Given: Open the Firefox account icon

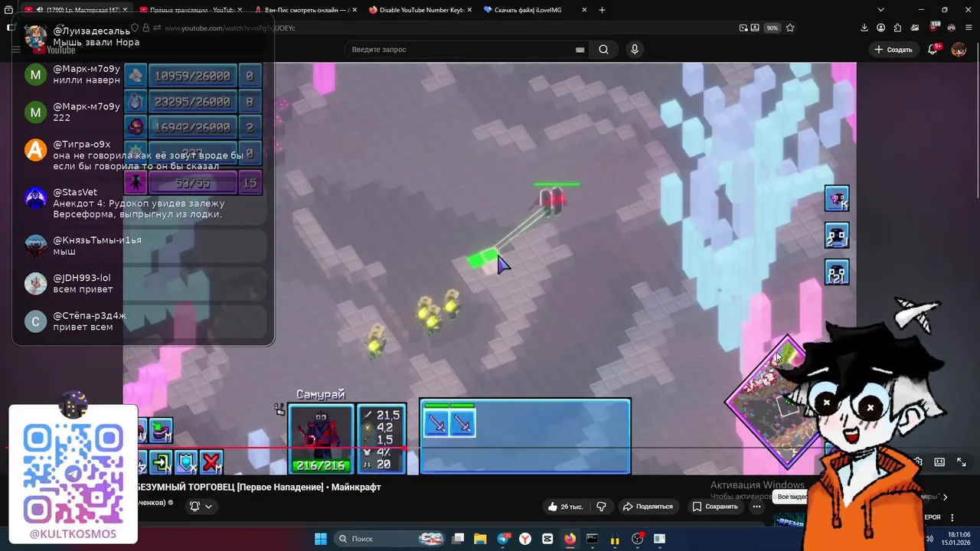Looking at the screenshot, I should (881, 28).
